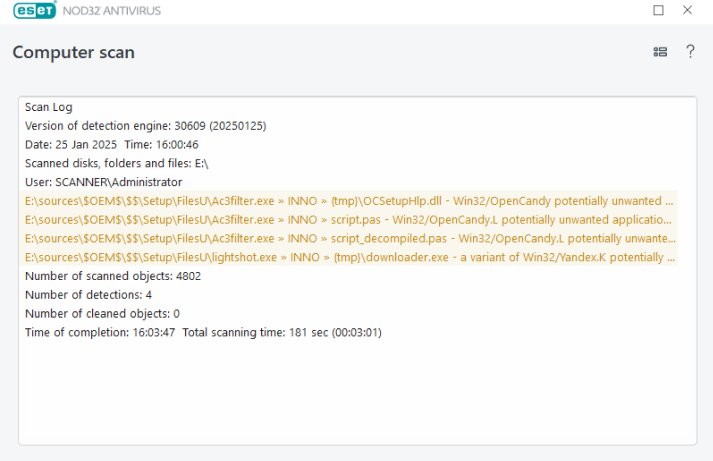Viewport: 713px width, 461px height.
Task: Click the 'Scan Log' header line
Action: click(x=49, y=107)
